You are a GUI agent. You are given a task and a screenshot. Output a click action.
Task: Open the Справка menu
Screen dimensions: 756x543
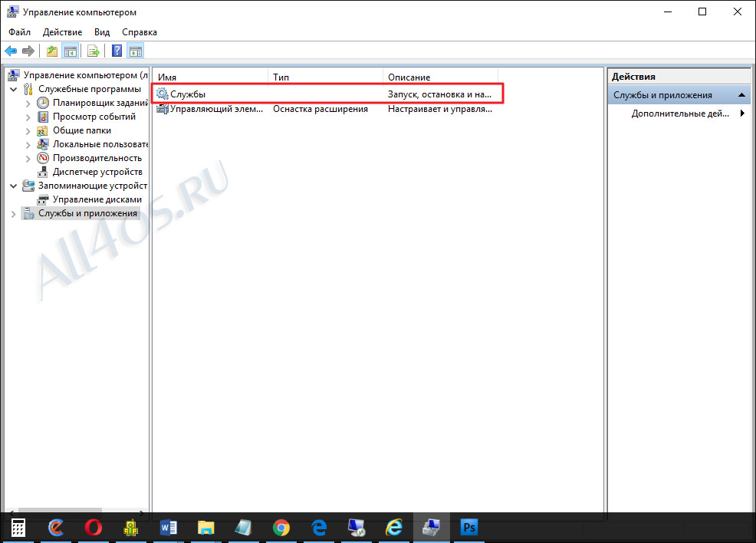tap(140, 32)
